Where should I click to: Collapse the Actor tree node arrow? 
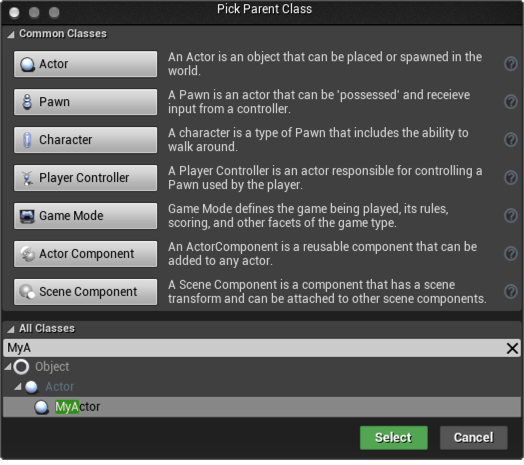(x=18, y=387)
